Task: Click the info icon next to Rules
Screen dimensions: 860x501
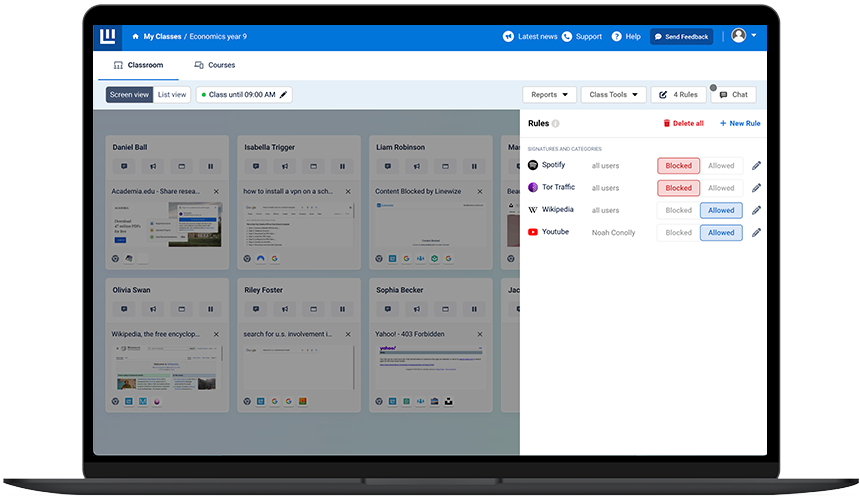Action: click(556, 123)
